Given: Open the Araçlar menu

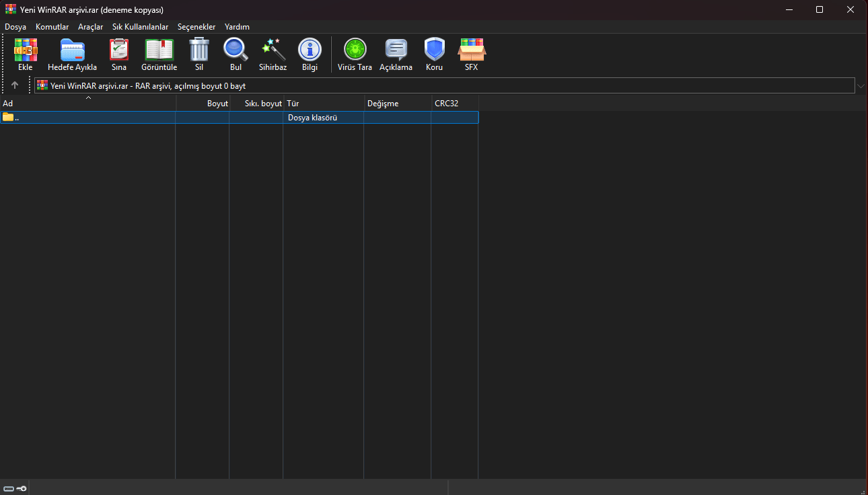Looking at the screenshot, I should pos(91,27).
